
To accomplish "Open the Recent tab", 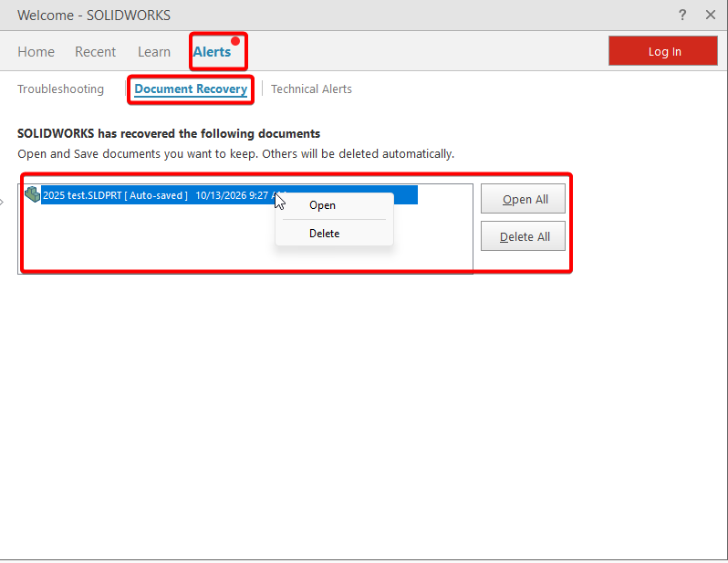I will (95, 52).
